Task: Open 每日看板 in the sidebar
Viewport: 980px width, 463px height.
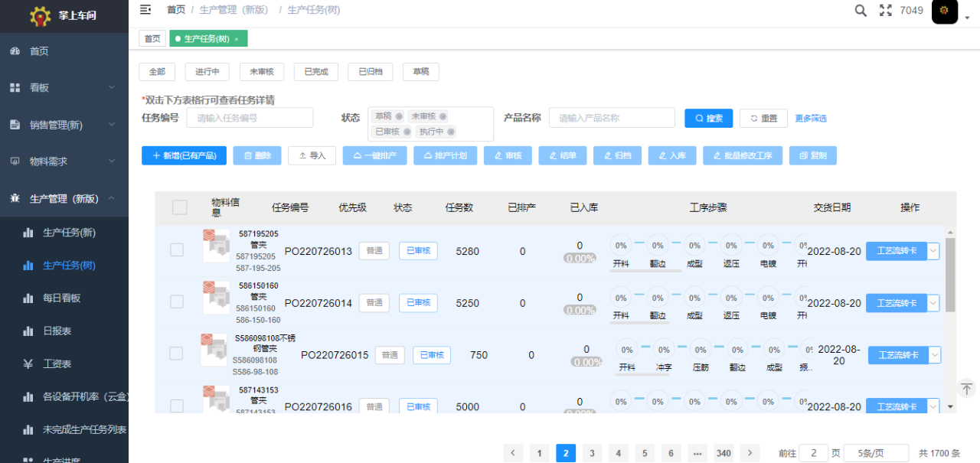Action: pos(62,298)
